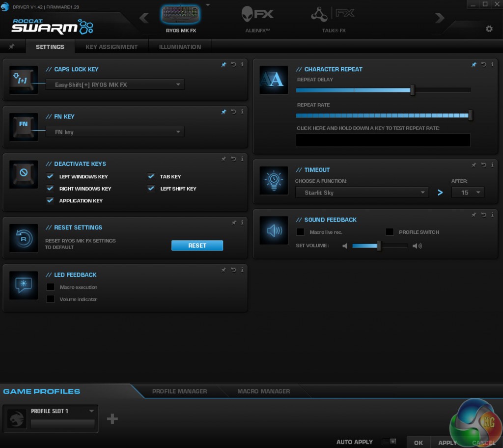Viewport: 503px width, 448px height.
Task: Adjust the Set Volume slider handle
Action: [379, 246]
